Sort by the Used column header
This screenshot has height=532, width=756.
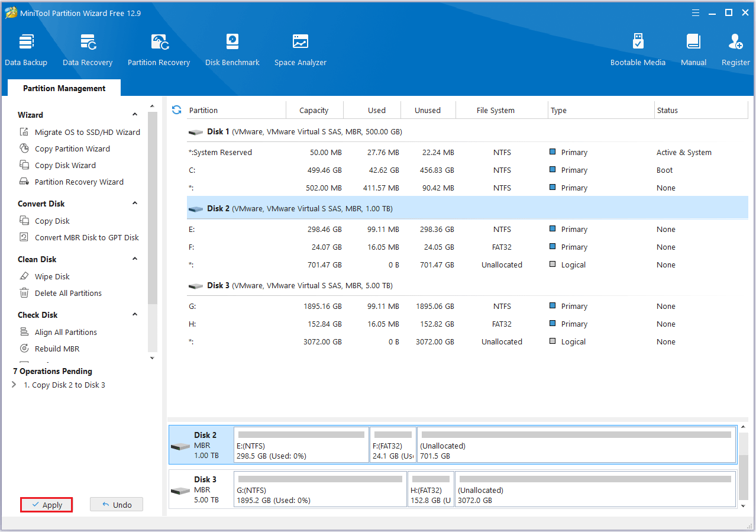[372, 110]
